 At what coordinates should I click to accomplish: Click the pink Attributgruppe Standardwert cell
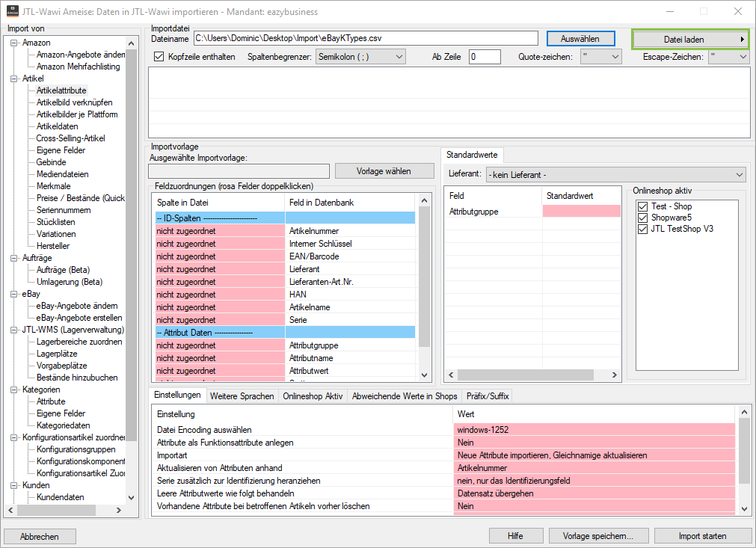coord(582,211)
